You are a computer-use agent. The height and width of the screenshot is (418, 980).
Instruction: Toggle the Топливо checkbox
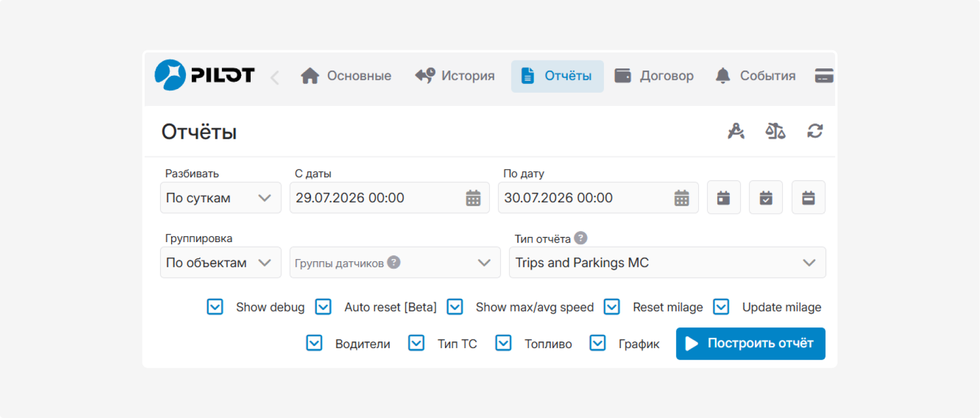click(503, 343)
